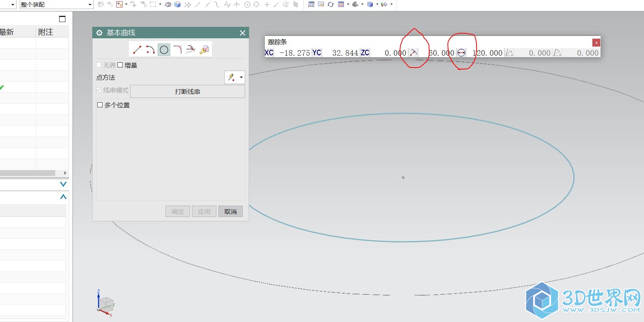This screenshot has height=322, width=644.
Task: Click the ZC coordinate label
Action: pyautogui.click(x=365, y=53)
